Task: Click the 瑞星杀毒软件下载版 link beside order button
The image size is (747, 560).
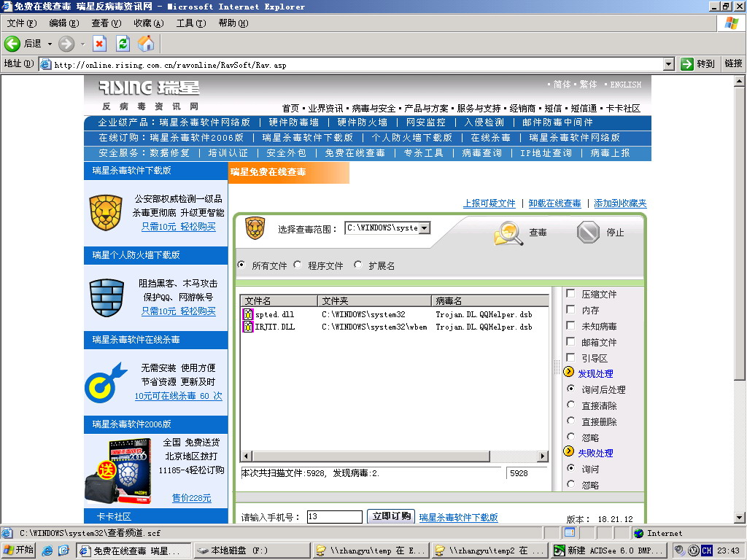Action: (x=458, y=517)
